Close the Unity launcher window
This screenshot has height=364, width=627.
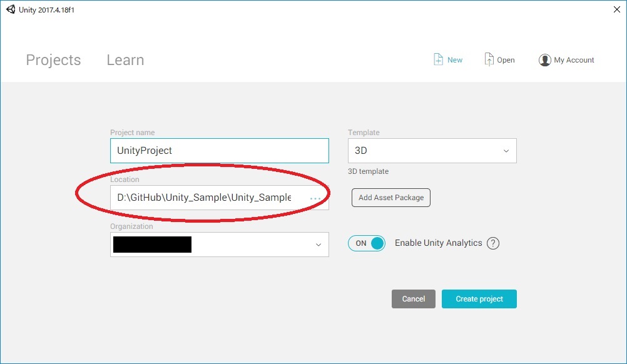point(617,9)
